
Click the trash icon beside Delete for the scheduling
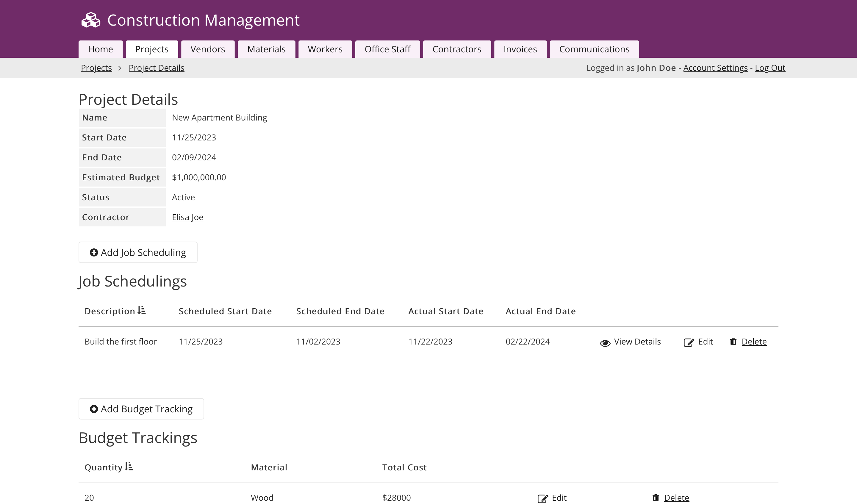pos(733,342)
